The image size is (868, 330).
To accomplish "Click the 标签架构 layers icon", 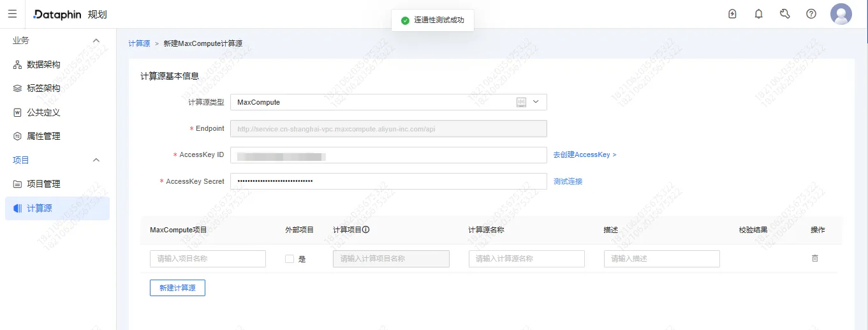I will pyautogui.click(x=17, y=88).
